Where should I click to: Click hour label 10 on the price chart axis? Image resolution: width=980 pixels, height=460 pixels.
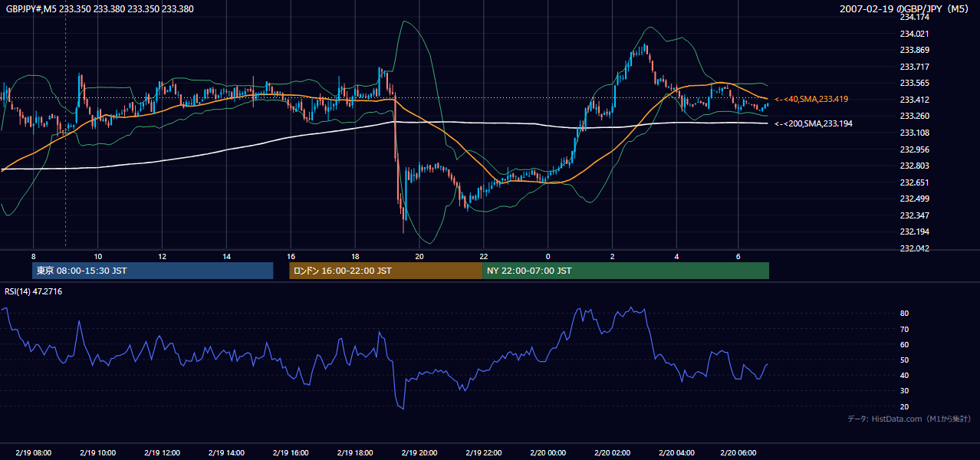point(97,255)
